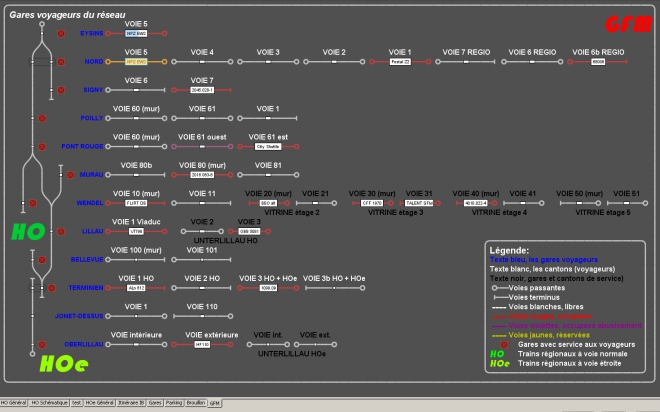The width and height of the screenshot is (660, 412).
Task: Switch to the HO Général tab
Action: (13, 403)
